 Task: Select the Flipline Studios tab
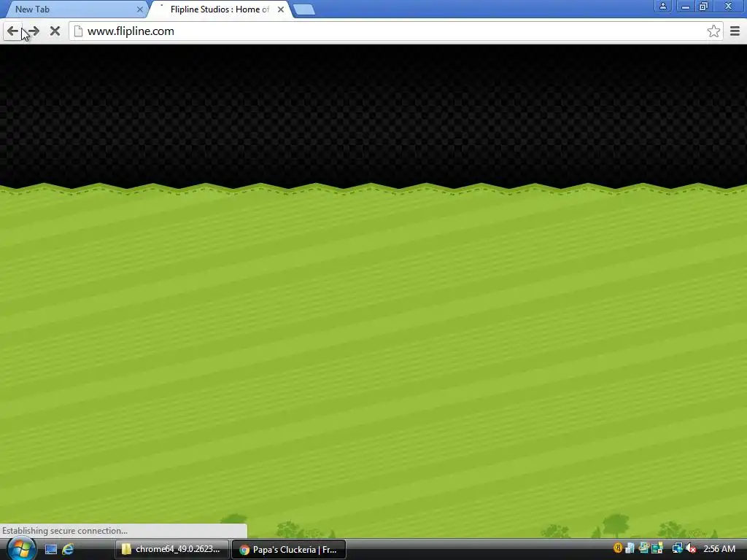coord(220,9)
